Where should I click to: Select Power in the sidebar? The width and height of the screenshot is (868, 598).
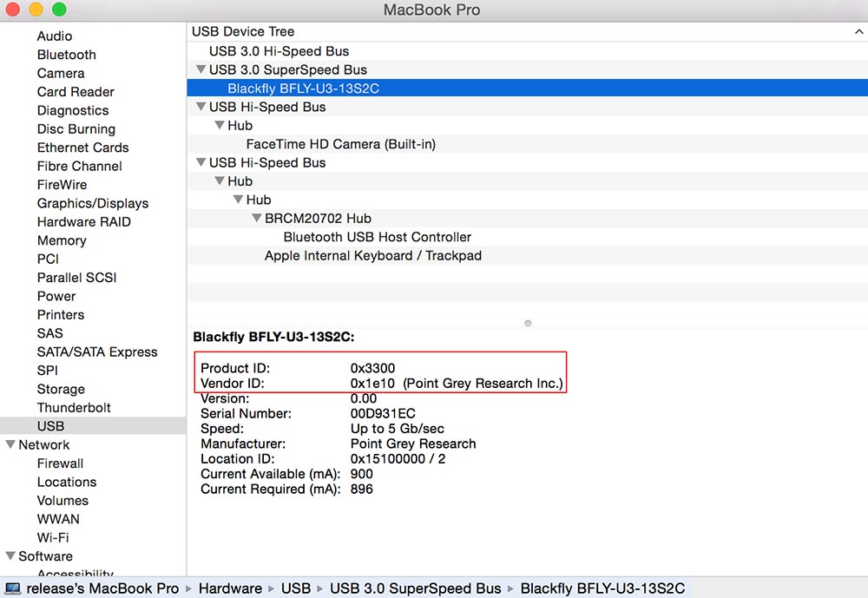[x=56, y=296]
